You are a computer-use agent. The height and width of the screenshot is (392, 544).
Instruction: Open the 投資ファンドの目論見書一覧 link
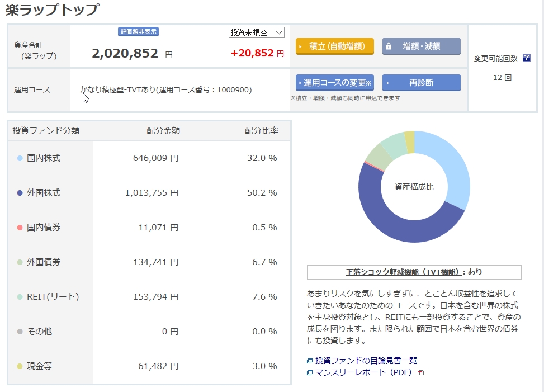point(366,361)
